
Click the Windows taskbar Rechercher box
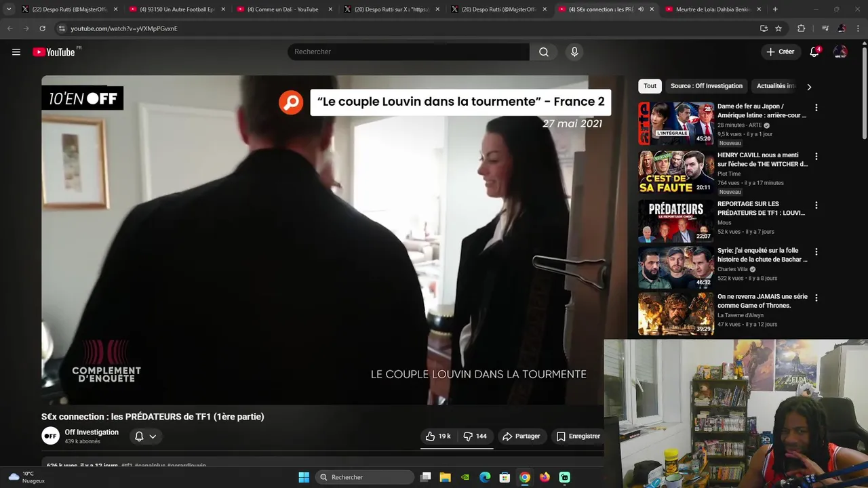tap(365, 477)
